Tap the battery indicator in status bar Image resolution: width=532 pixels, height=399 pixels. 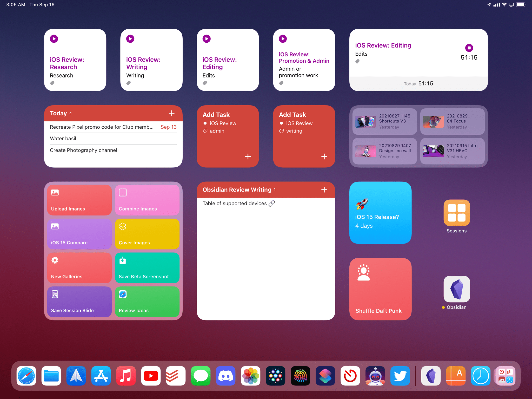click(x=521, y=5)
